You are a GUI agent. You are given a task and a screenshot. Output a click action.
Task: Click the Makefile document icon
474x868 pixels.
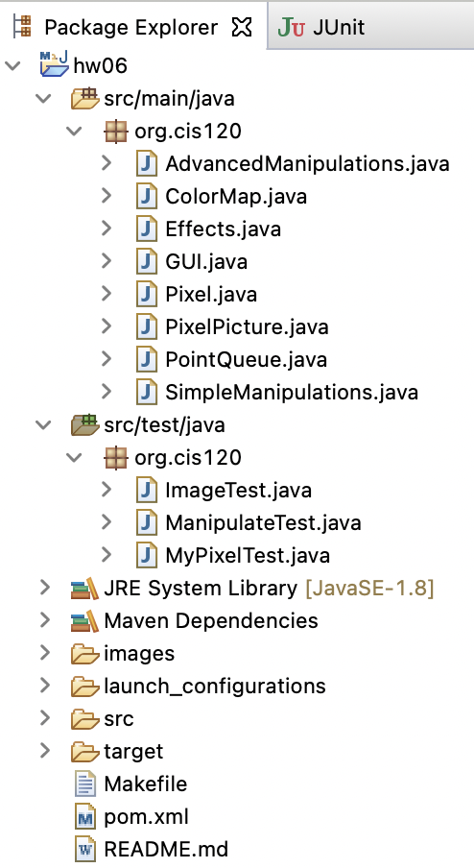(x=84, y=784)
